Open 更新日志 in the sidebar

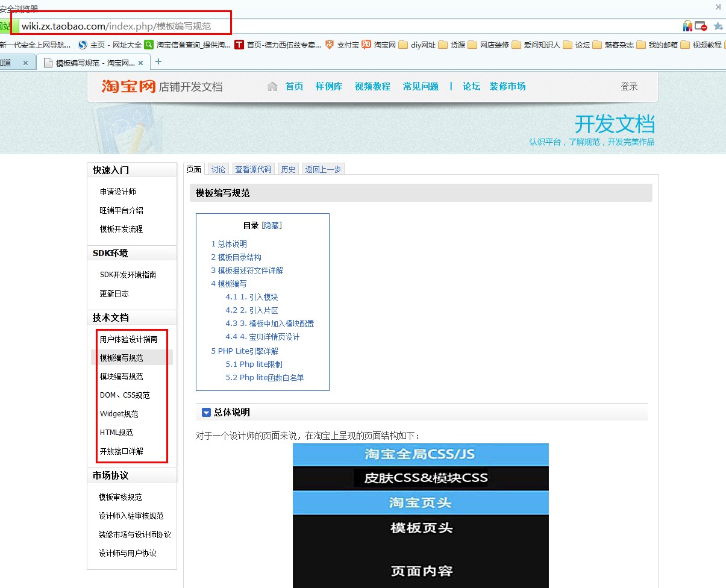(114, 293)
